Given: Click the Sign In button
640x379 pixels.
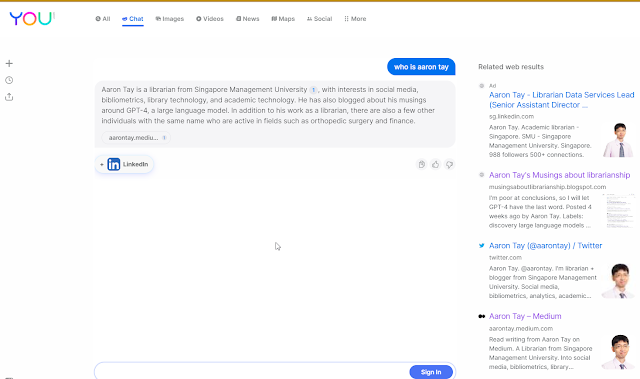Looking at the screenshot, I should click(431, 372).
